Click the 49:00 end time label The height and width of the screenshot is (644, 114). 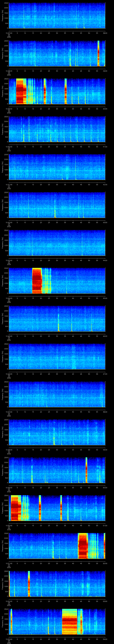click(105, 450)
